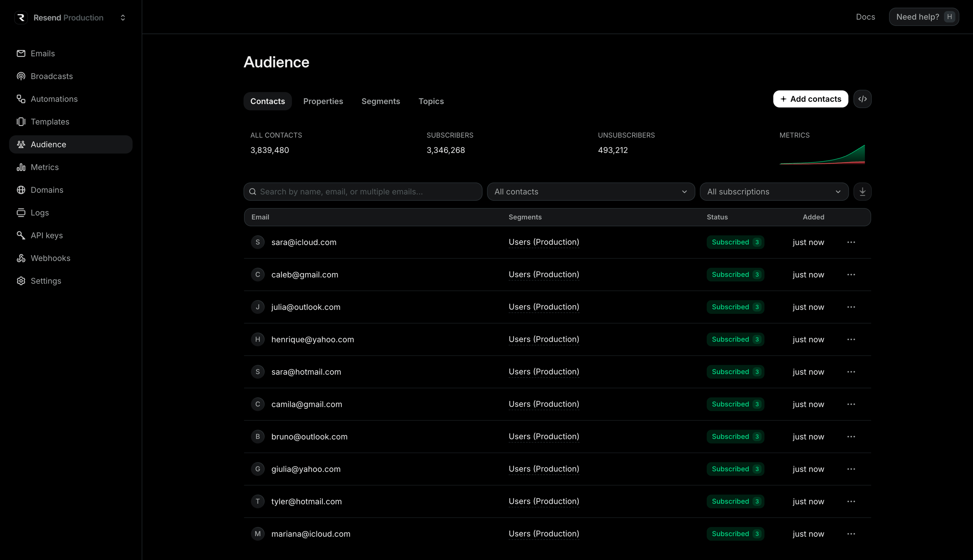Open Metrics in the sidebar

71,167
